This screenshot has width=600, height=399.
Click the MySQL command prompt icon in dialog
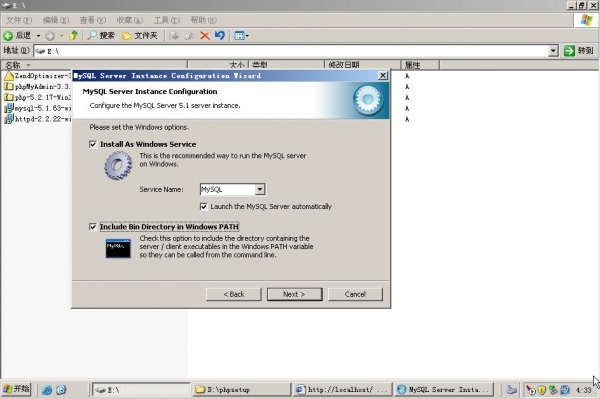tap(118, 249)
